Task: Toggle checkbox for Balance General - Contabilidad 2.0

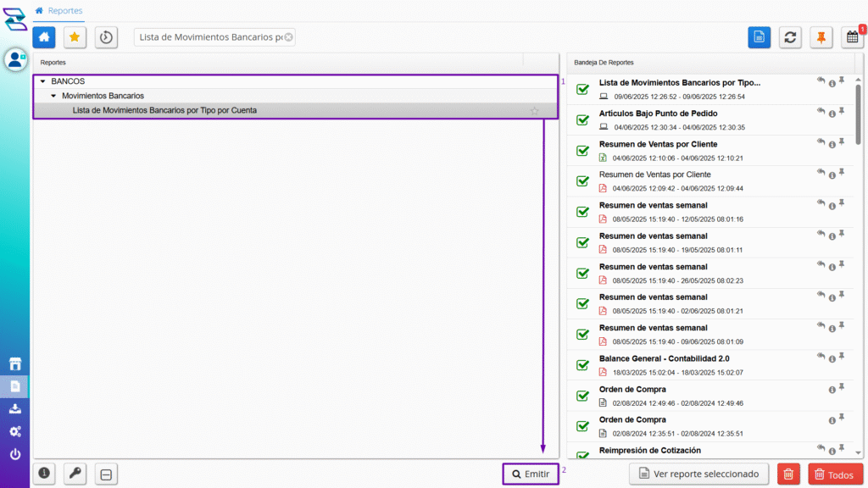Action: 582,365
